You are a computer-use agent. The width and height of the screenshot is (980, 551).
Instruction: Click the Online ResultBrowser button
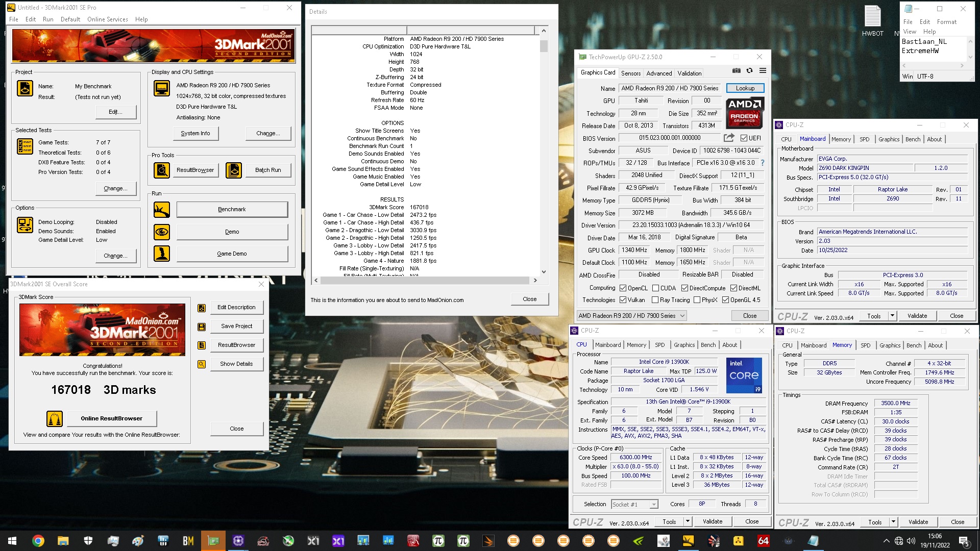[x=111, y=418]
